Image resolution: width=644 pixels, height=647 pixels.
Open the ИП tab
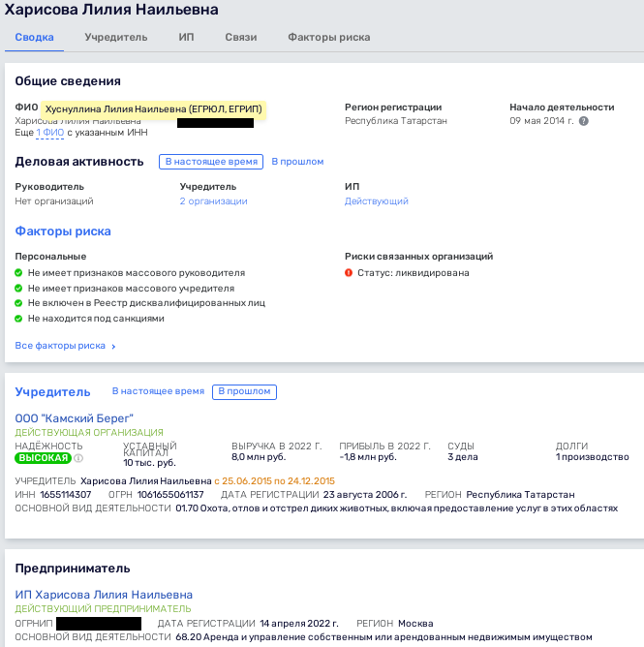click(186, 37)
